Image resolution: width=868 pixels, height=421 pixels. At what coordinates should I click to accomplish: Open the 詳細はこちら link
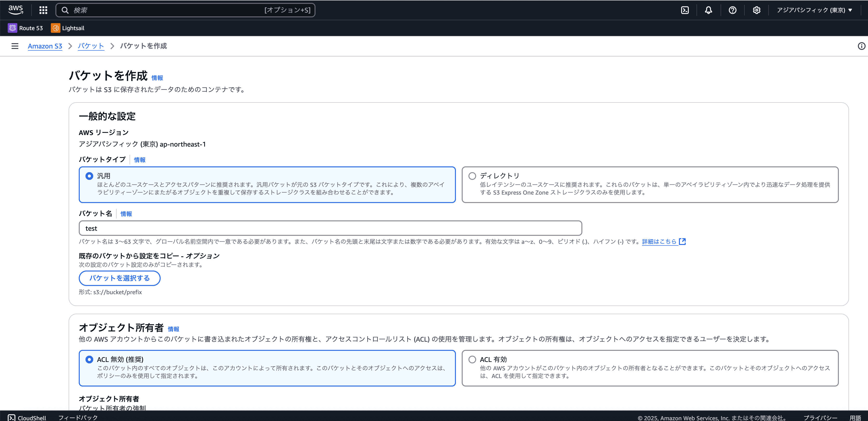click(x=659, y=242)
